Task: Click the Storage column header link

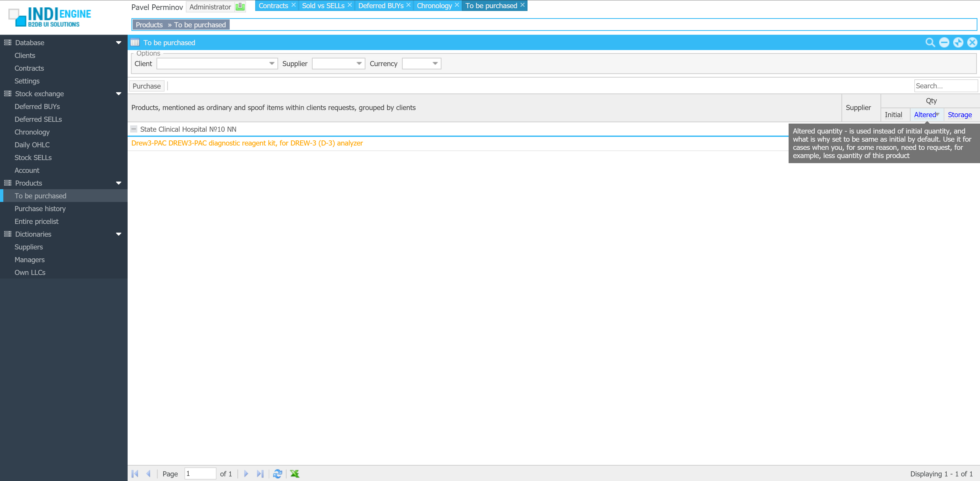Action: [960, 115]
